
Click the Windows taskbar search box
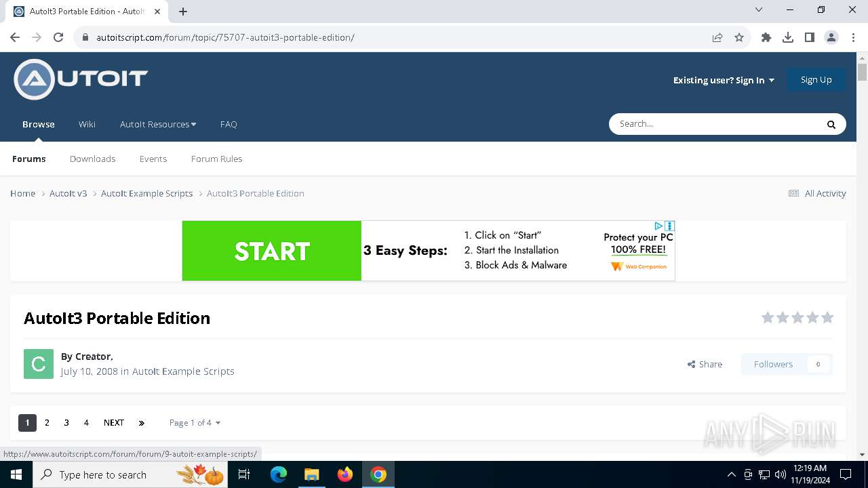coord(132,474)
